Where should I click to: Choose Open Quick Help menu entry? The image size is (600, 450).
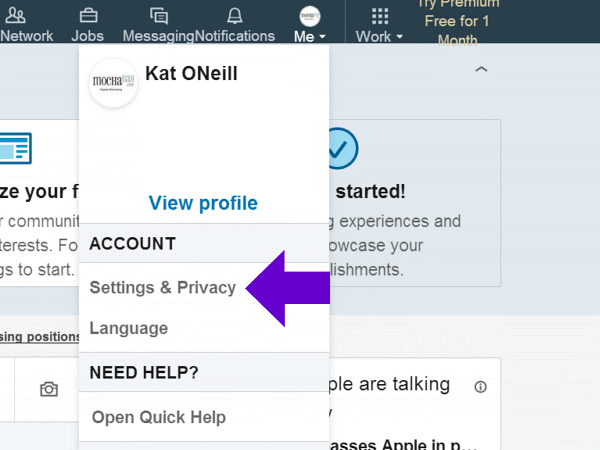(159, 417)
